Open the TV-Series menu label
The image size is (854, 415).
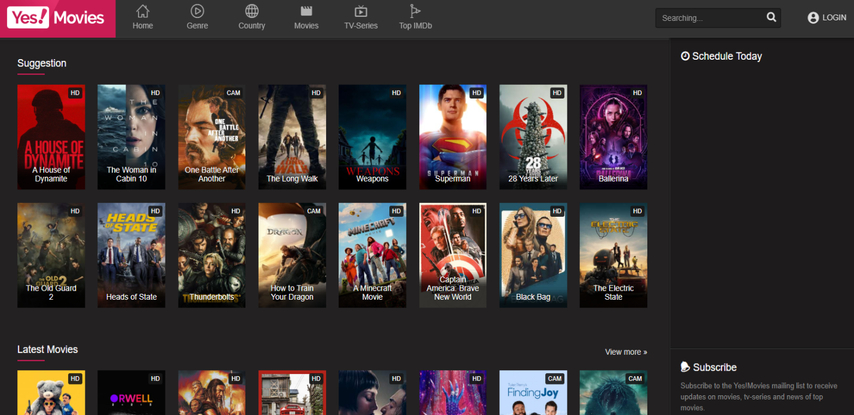click(361, 26)
